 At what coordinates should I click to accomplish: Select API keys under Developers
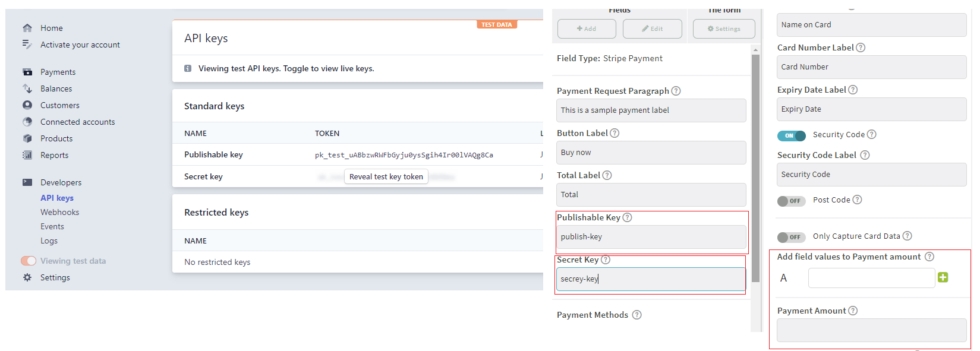pyautogui.click(x=57, y=198)
